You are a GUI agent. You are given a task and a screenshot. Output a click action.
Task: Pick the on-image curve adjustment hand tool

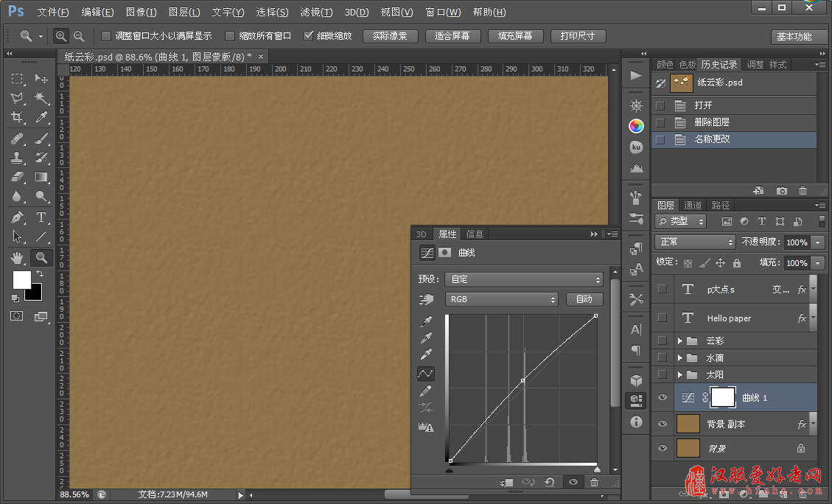click(x=426, y=300)
